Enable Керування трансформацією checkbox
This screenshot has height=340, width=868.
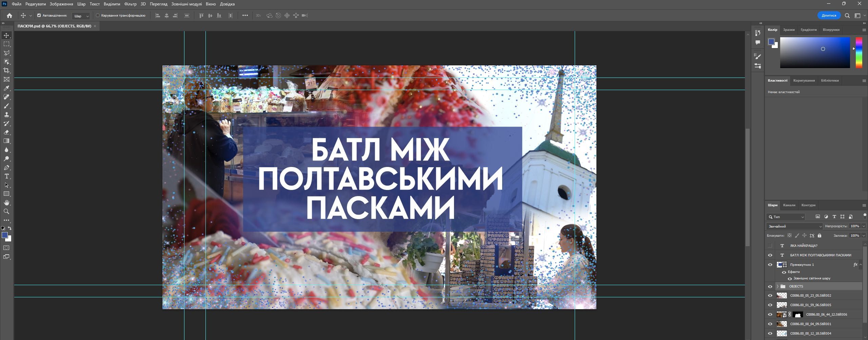pos(98,15)
